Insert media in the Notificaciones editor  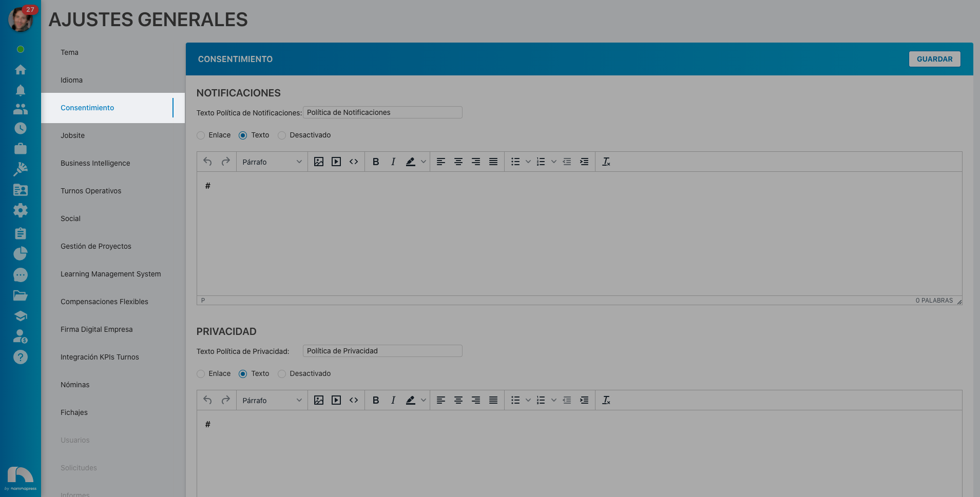point(336,162)
